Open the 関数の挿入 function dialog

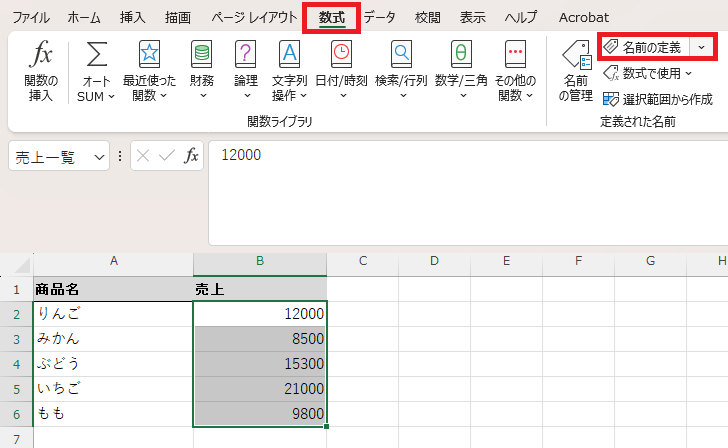pyautogui.click(x=41, y=71)
